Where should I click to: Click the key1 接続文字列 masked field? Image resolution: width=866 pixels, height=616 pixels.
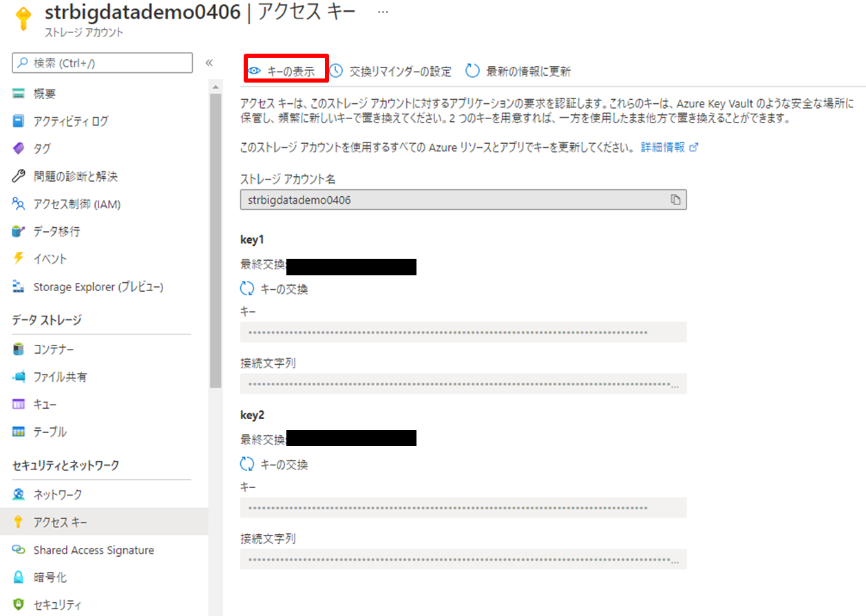pos(463,384)
